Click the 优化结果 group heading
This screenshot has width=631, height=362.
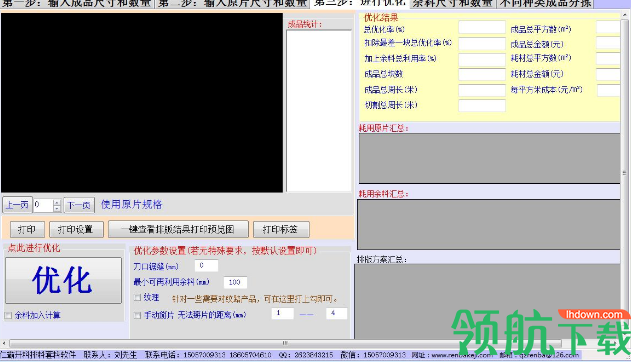pyautogui.click(x=381, y=17)
